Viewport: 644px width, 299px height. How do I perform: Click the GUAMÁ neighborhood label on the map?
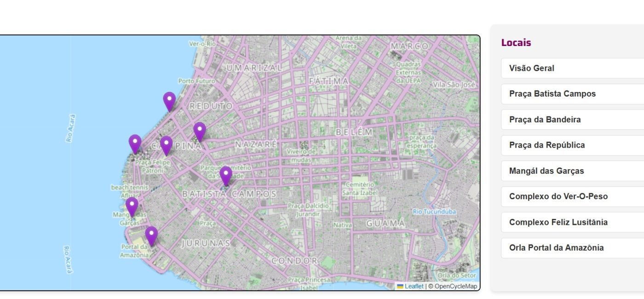(385, 224)
